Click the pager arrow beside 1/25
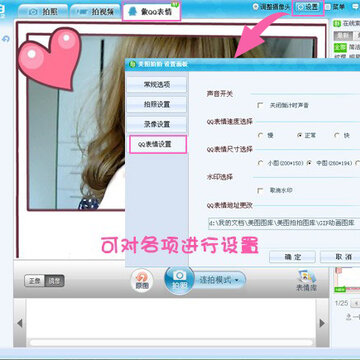The width and height of the screenshot is (360, 360). tap(356, 303)
